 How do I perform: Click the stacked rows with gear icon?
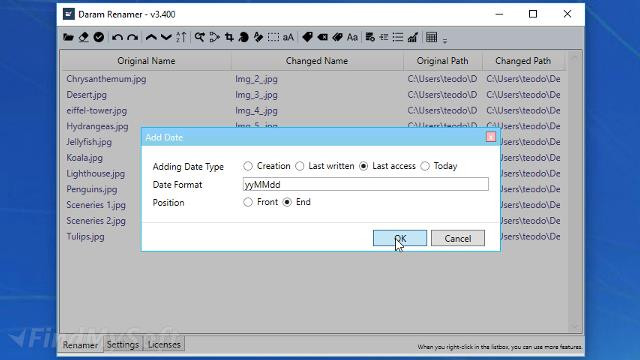pos(370,38)
